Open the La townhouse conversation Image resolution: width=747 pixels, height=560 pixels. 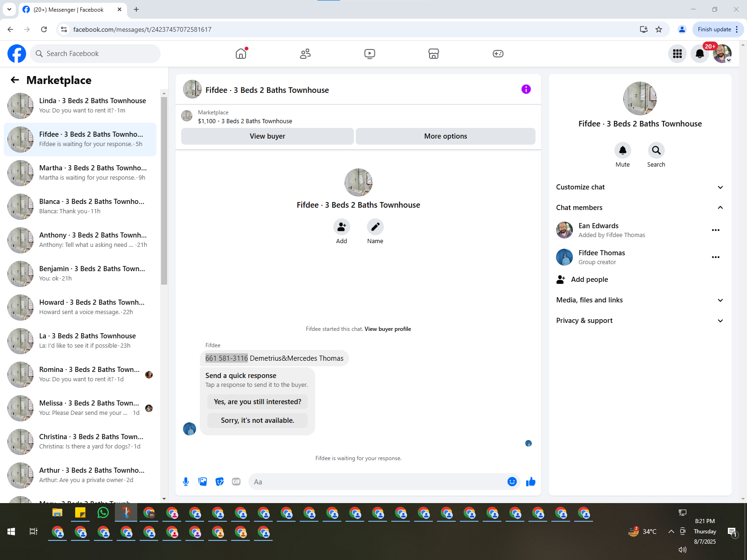click(x=80, y=341)
